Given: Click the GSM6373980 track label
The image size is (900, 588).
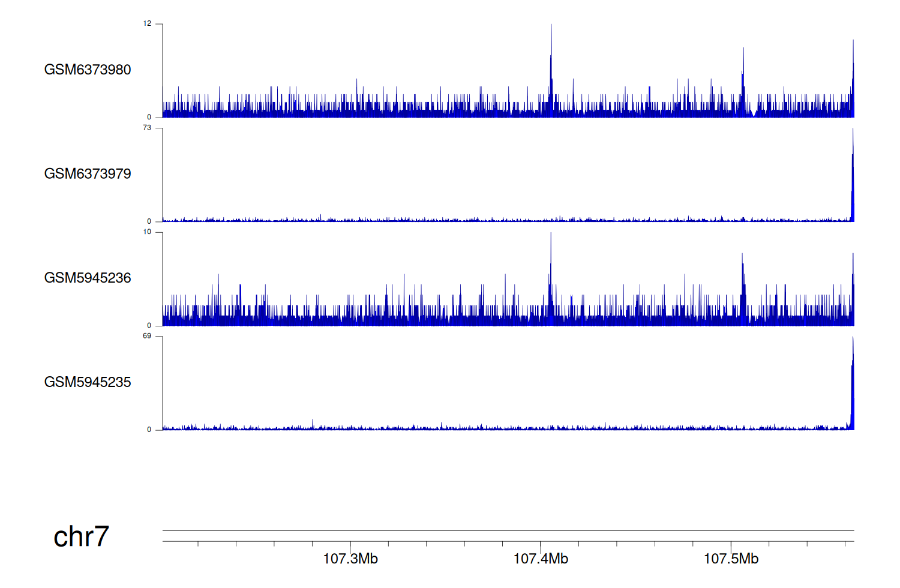Looking at the screenshot, I should pos(88,70).
